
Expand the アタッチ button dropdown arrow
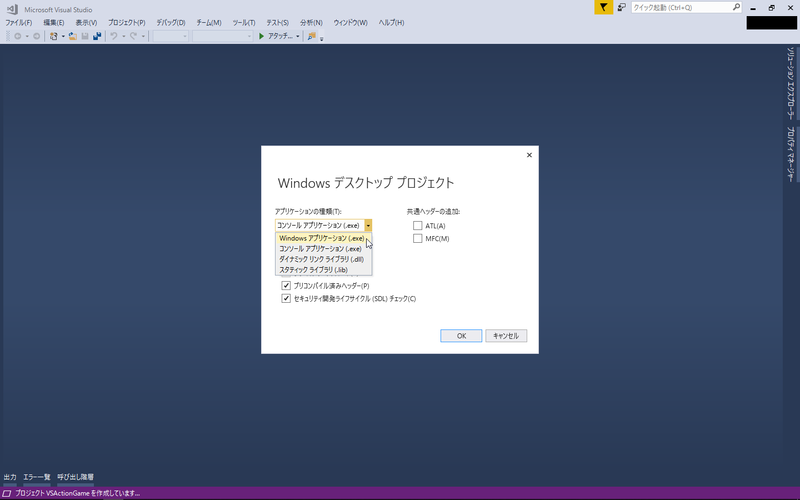click(x=297, y=36)
